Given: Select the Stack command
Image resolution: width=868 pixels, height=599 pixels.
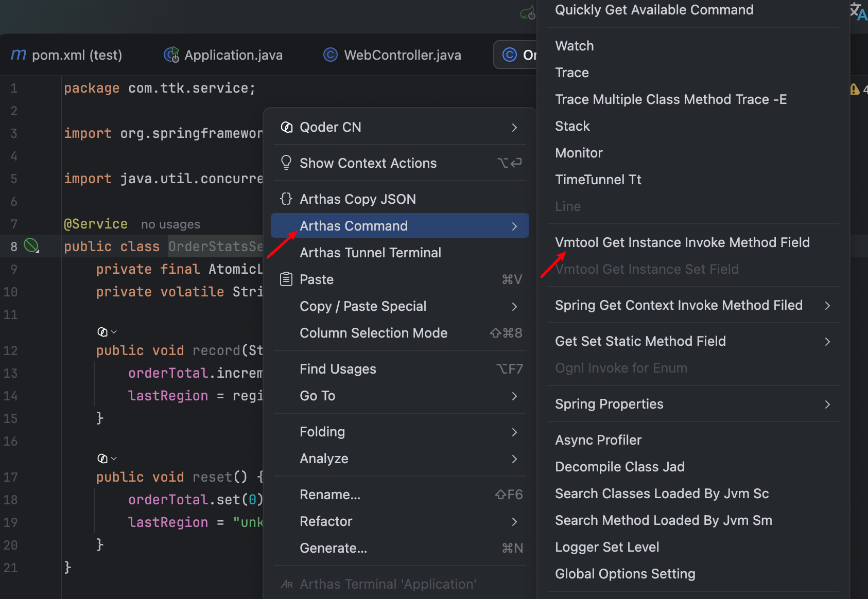Looking at the screenshot, I should click(x=693, y=126).
